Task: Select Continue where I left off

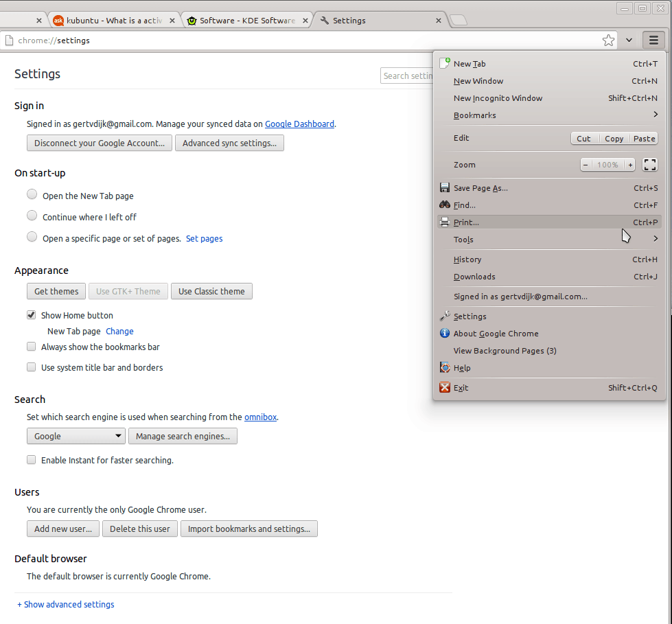Action: point(32,215)
